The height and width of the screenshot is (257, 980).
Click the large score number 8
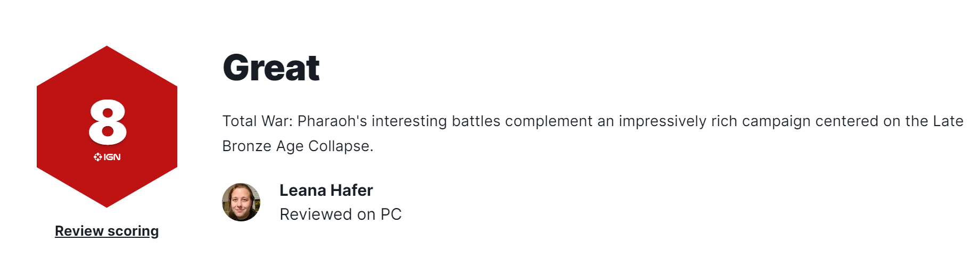point(108,122)
